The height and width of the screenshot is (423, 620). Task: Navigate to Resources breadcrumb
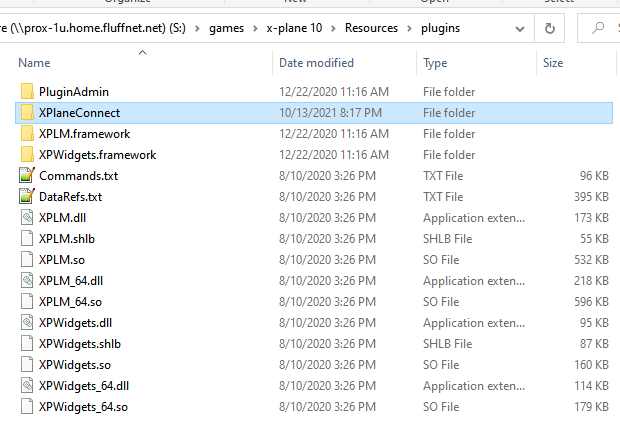(371, 28)
